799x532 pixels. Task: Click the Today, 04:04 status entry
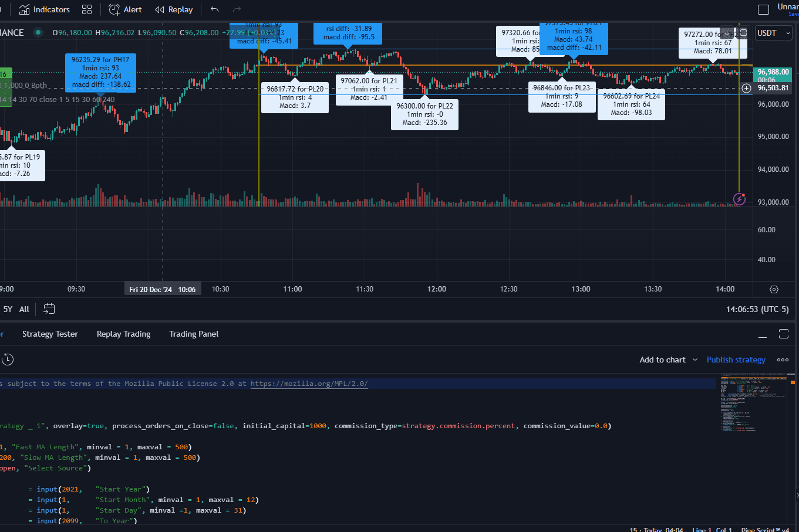[x=663, y=530]
